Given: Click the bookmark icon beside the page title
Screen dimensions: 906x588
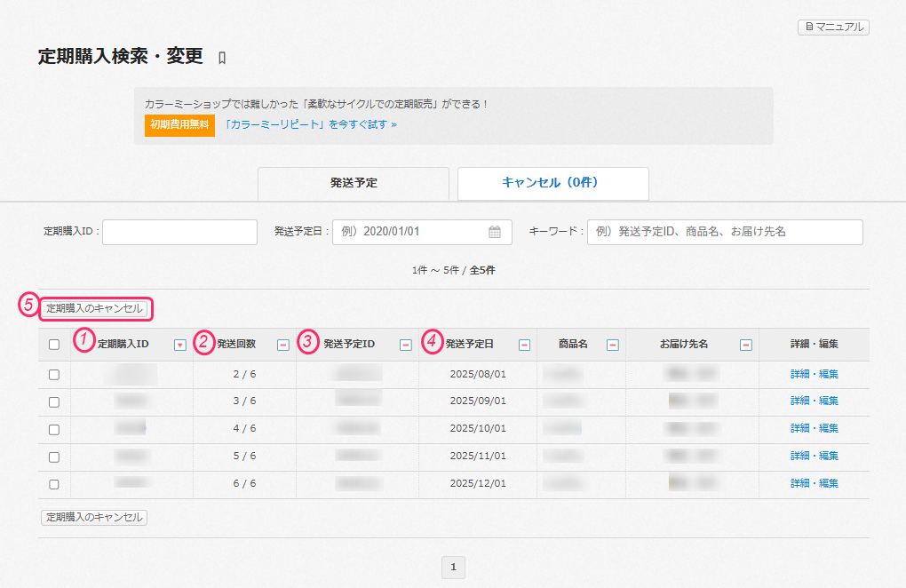Looking at the screenshot, I should click(222, 59).
